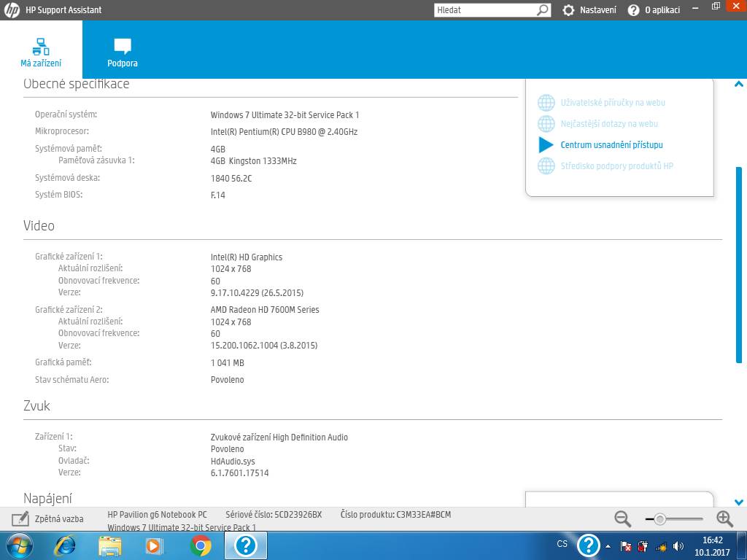This screenshot has height=560, width=747.
Task: Select the system board value 1840 56.2C
Action: [231, 178]
